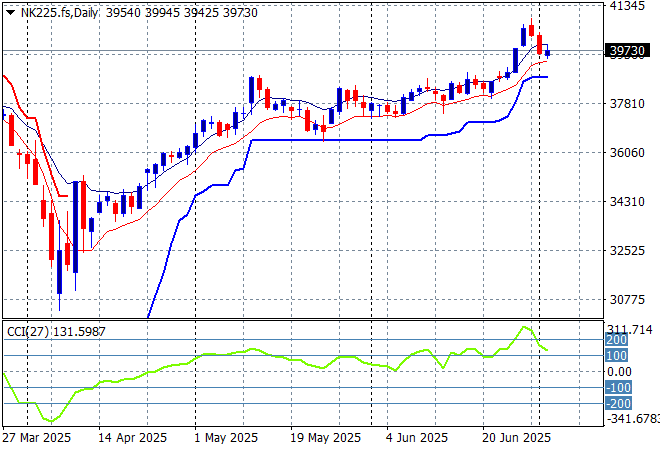Image resolution: width=660 pixels, height=450 pixels.
Task: Click the chart menu triangle beside NK225.fs
Action: [x=10, y=13]
